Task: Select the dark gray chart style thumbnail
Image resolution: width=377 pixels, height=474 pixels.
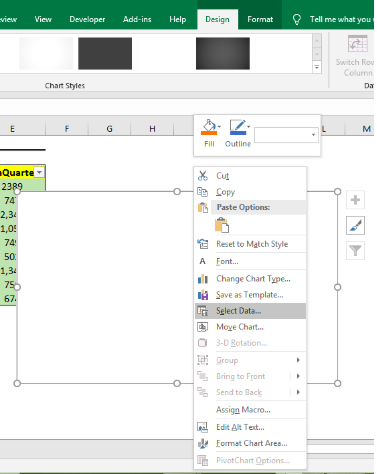Action: [105, 53]
